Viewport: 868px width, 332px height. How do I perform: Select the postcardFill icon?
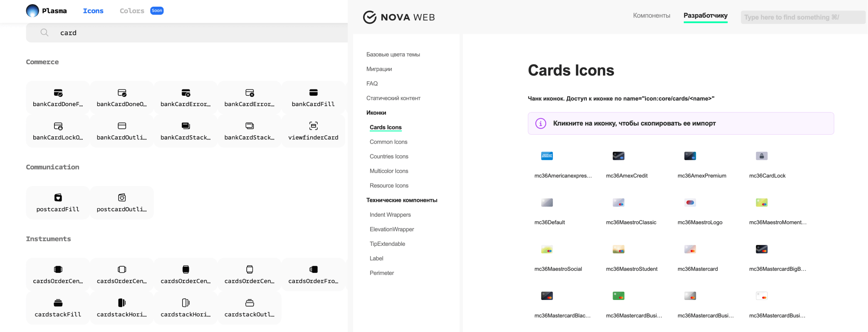click(x=58, y=203)
